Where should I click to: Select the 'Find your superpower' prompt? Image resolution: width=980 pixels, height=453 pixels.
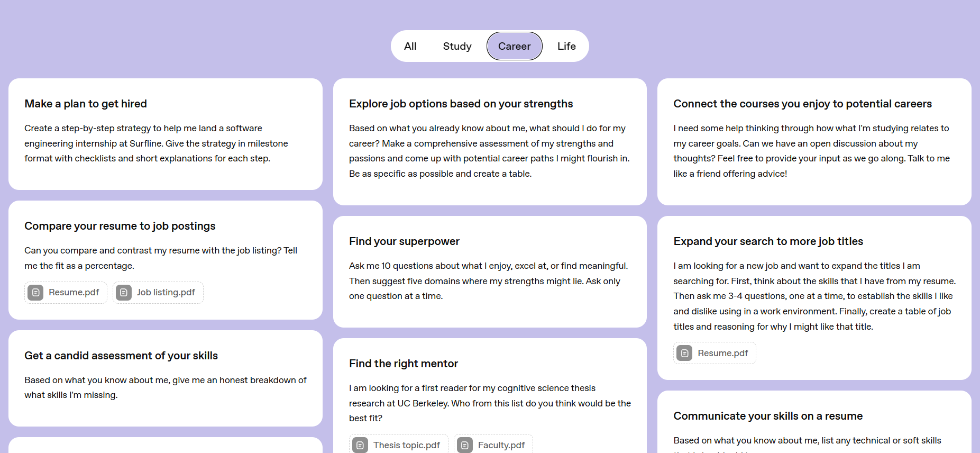489,272
